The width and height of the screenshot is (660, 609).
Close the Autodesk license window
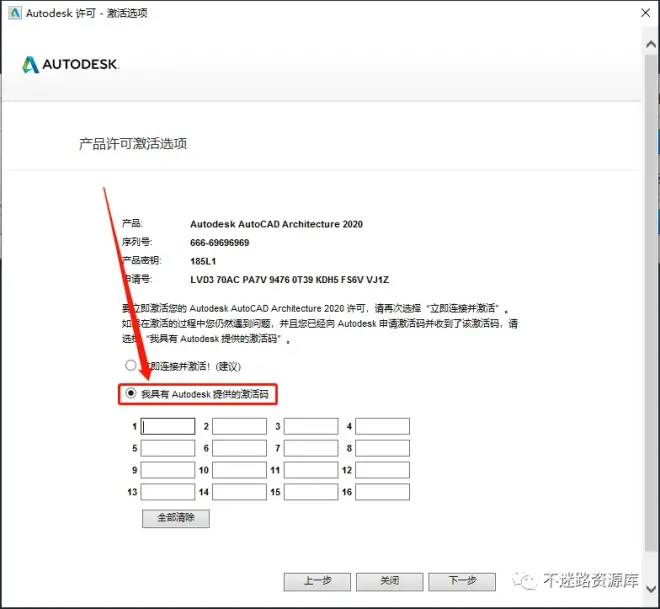point(646,13)
